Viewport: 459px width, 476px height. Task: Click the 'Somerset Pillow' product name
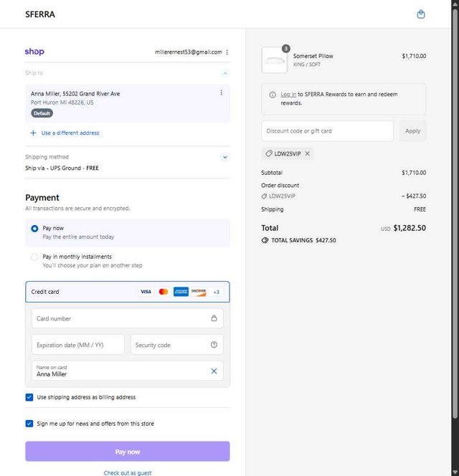pos(313,56)
